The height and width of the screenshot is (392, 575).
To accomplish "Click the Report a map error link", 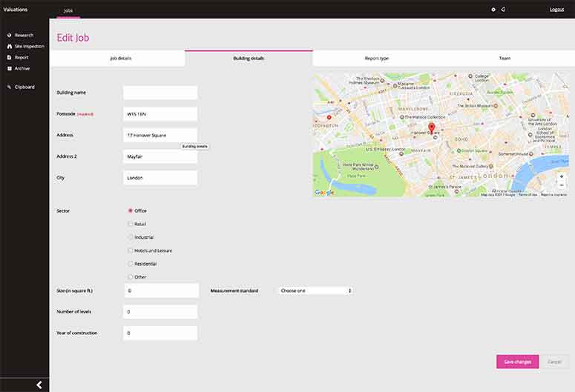I will tap(553, 195).
